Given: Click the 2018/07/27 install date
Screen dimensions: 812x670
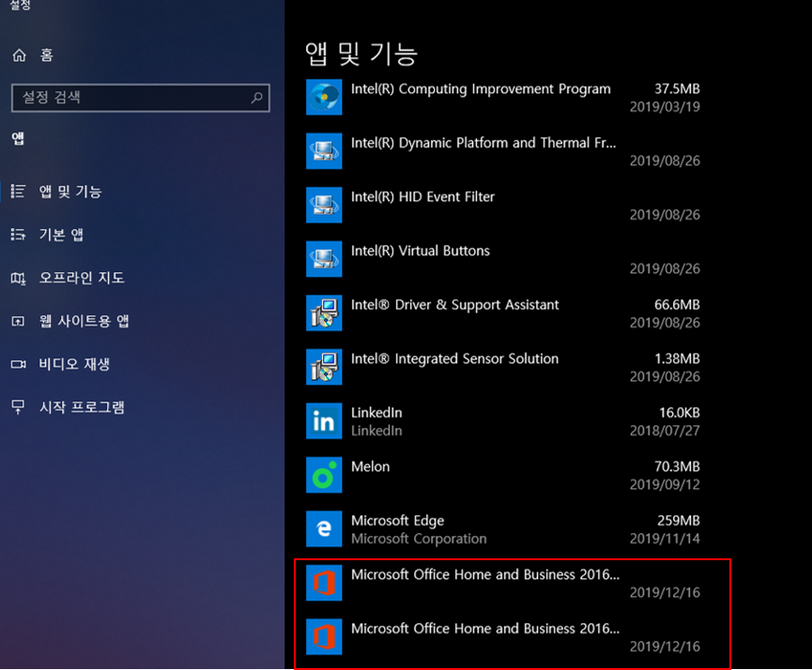Looking at the screenshot, I should click(665, 431).
